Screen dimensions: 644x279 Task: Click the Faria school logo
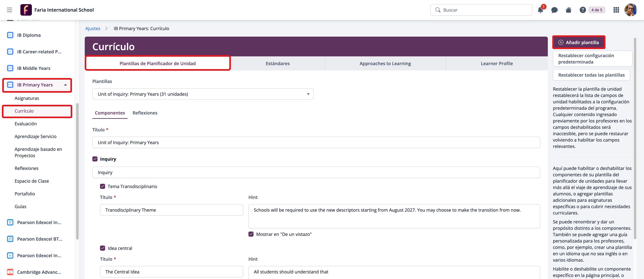click(x=26, y=10)
